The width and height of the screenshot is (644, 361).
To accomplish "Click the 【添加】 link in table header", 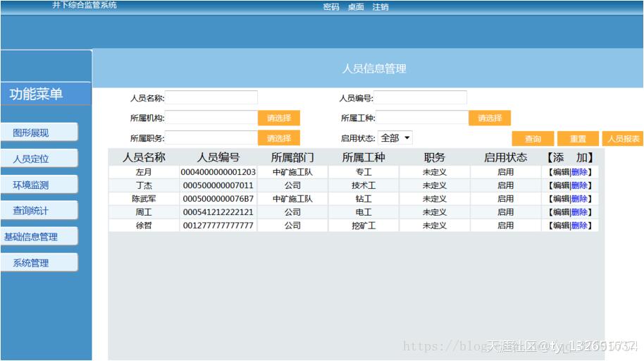I will point(569,157).
